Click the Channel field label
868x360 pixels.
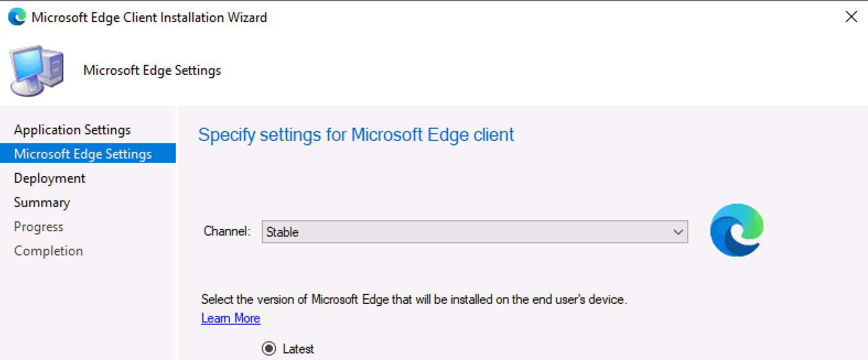227,231
